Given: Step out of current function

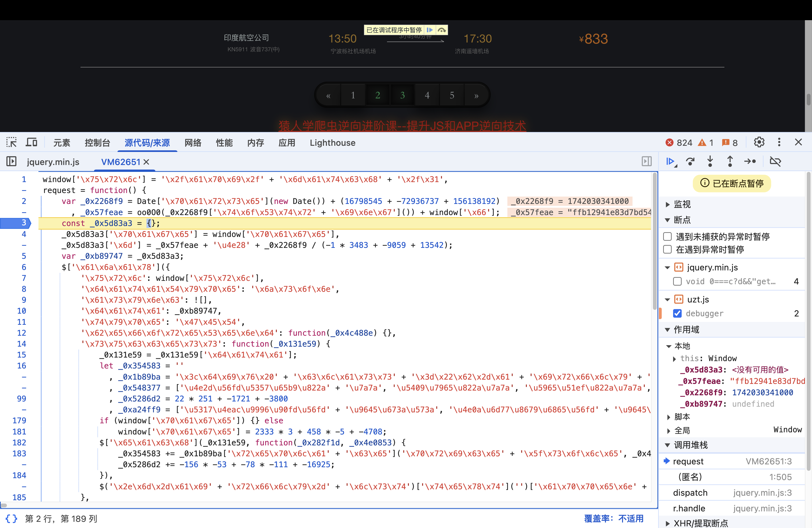Looking at the screenshot, I should [x=730, y=161].
